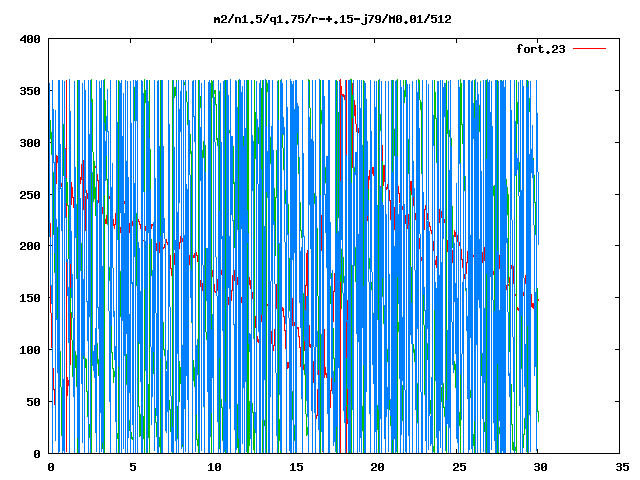Click y-axis label 100
Image resolution: width=640 pixels, height=480 pixels.
[x=30, y=350]
